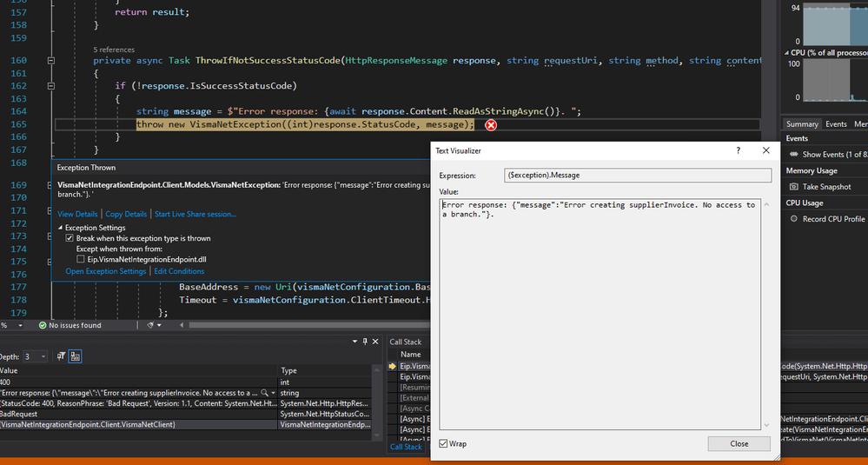Click the Expression field in Text Visualizer
Viewport: 868px width, 465px height.
click(638, 175)
